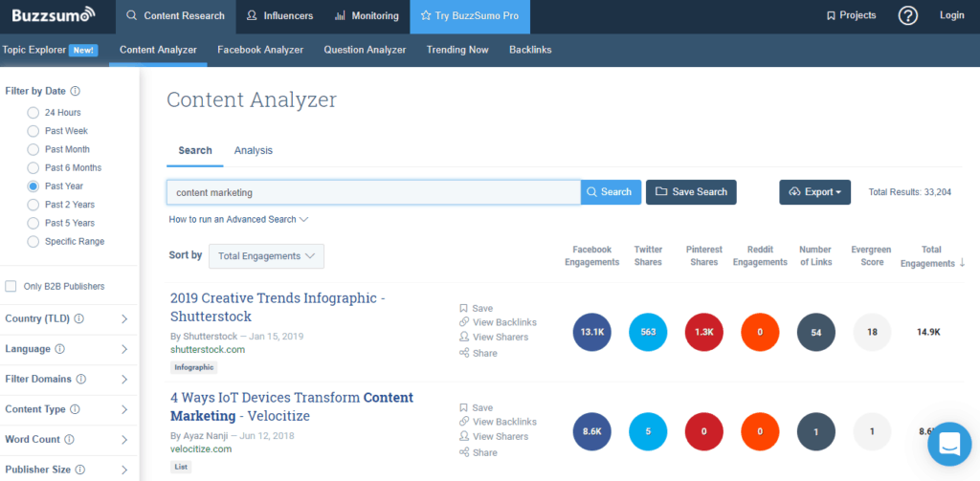This screenshot has width=980, height=481.
Task: Switch to Question Analyzer tab
Action: tap(365, 50)
